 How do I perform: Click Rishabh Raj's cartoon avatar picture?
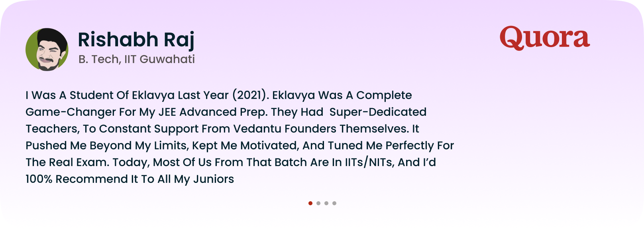[47, 50]
